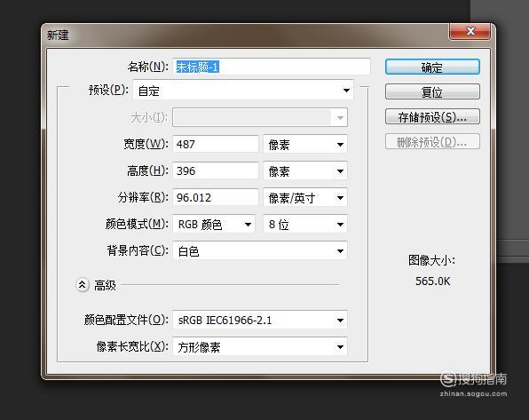Open the 宽度 unit dropdown (像素)
Image resolution: width=529 pixels, height=420 pixels.
[x=305, y=144]
